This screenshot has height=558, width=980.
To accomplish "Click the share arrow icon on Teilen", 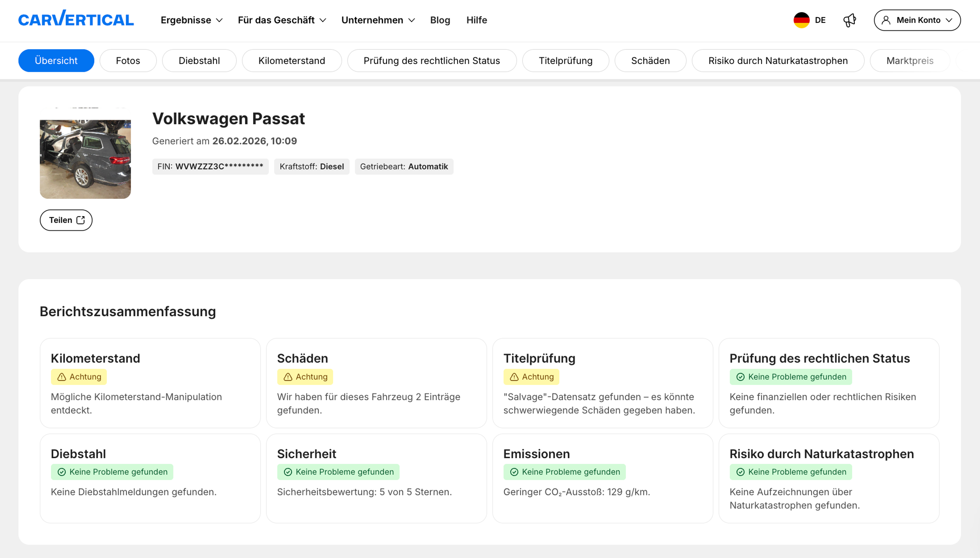I will (80, 220).
